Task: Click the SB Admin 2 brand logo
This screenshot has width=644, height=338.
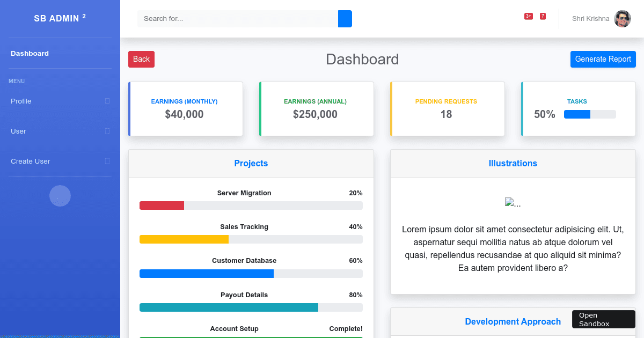Action: 60,18
